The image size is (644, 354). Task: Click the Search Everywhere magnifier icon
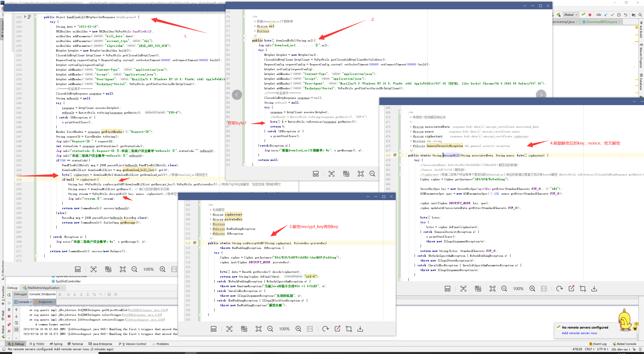[640, 15]
